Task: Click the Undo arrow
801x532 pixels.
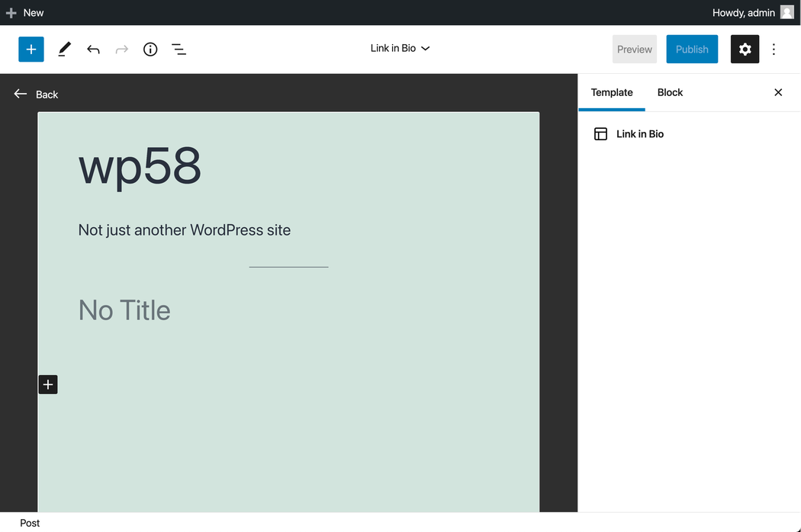Action: tap(93, 50)
